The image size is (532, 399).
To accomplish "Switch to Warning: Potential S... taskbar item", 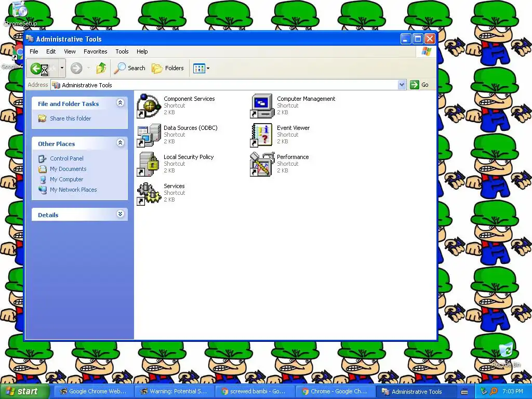I will 175,392.
